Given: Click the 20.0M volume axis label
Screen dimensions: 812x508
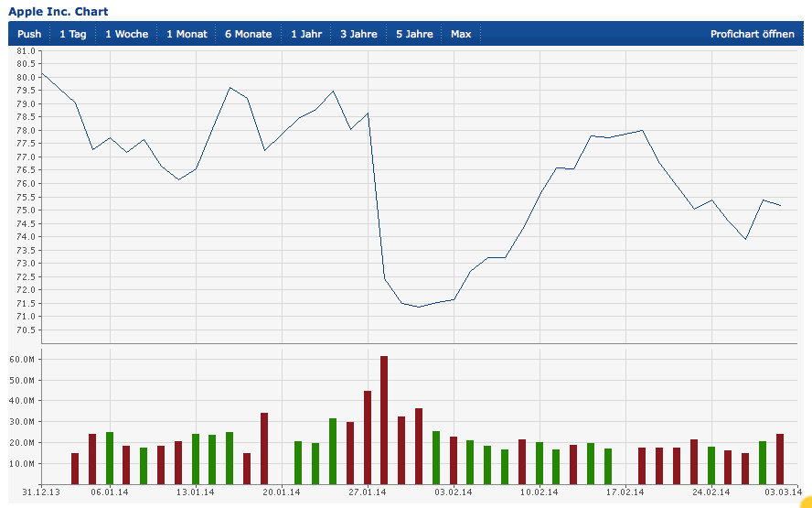Looking at the screenshot, I should [23, 443].
